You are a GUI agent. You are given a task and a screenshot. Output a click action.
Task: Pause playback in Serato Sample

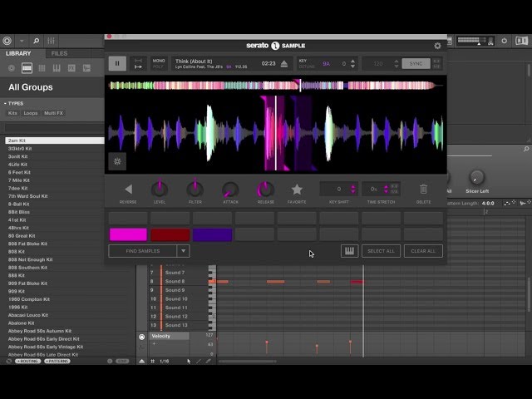[x=117, y=63]
